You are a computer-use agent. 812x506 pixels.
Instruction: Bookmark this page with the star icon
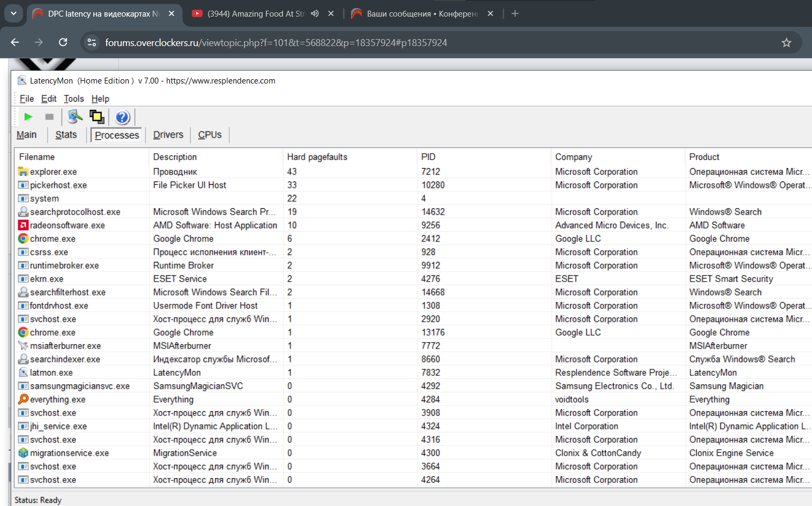(x=786, y=43)
